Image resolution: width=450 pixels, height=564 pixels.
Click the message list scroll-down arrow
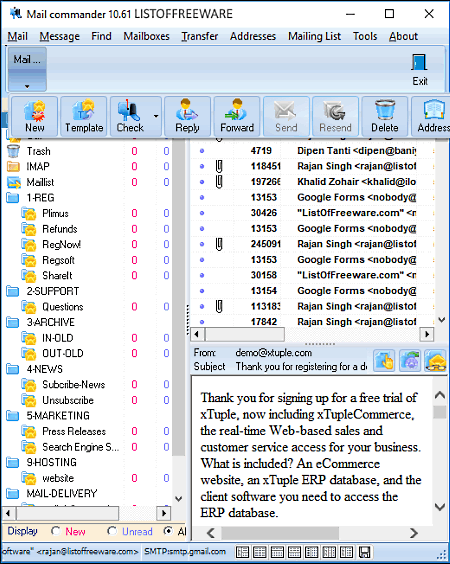tap(442, 320)
